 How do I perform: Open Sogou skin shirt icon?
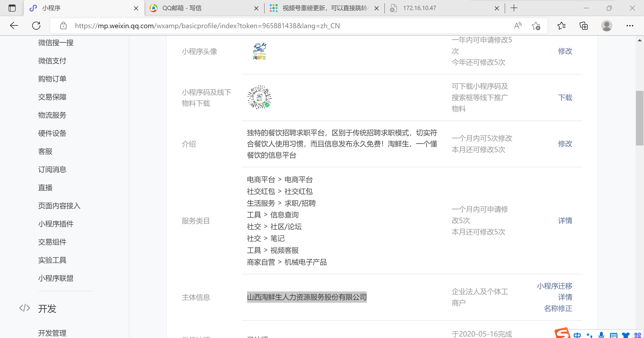pyautogui.click(x=626, y=335)
